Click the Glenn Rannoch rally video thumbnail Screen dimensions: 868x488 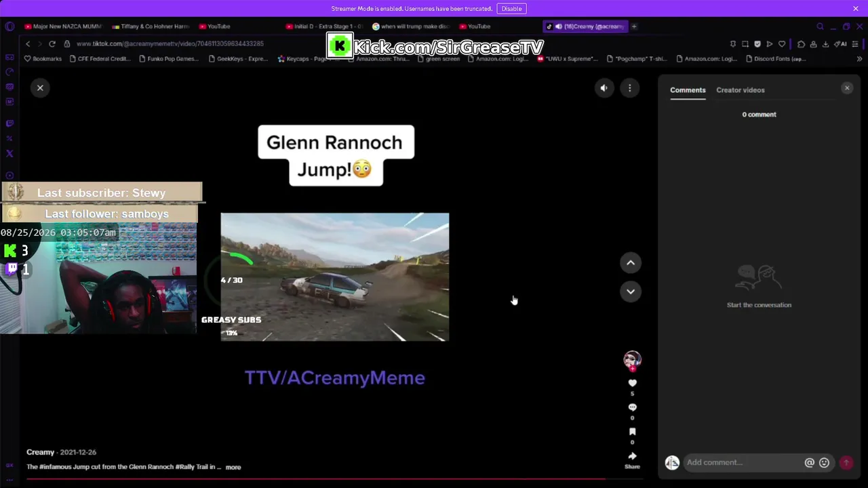(334, 277)
